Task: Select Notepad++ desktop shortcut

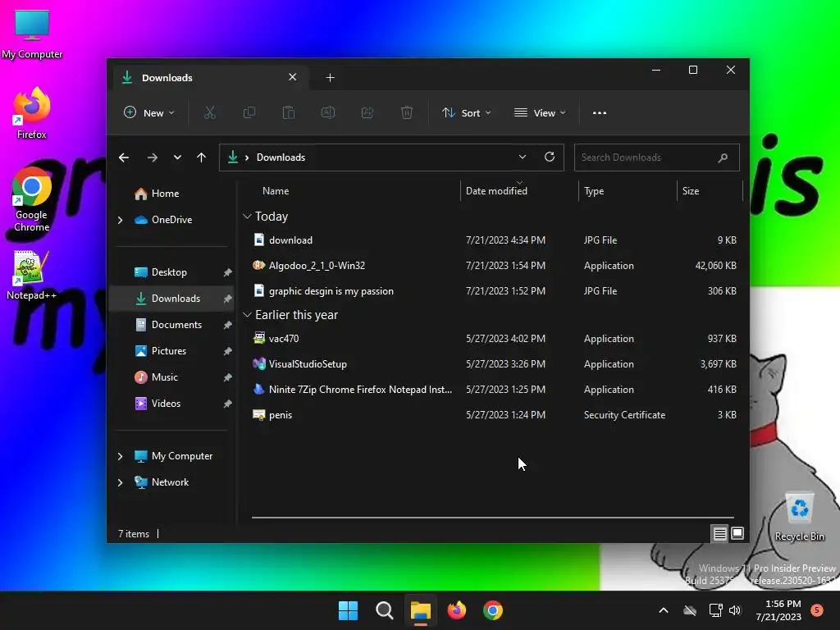Action: 32,275
